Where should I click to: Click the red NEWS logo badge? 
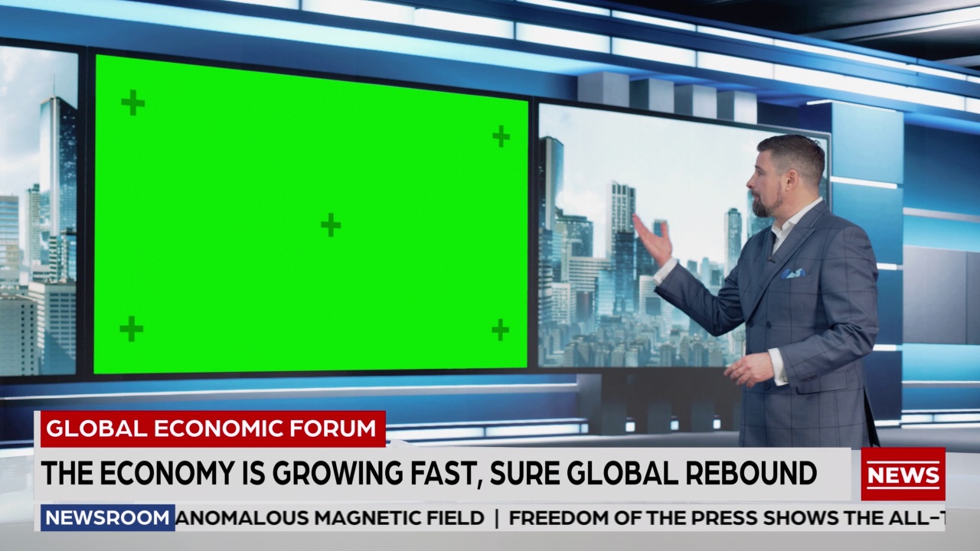tap(903, 474)
